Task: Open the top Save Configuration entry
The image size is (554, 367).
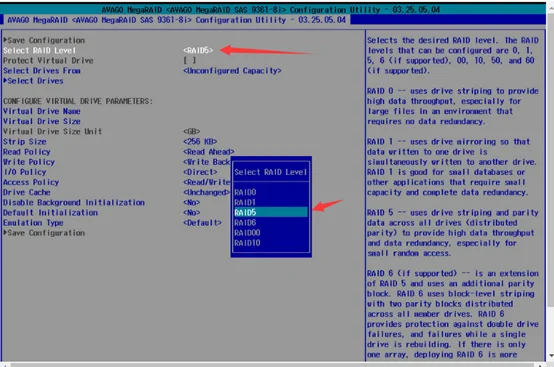Action: [x=44, y=40]
